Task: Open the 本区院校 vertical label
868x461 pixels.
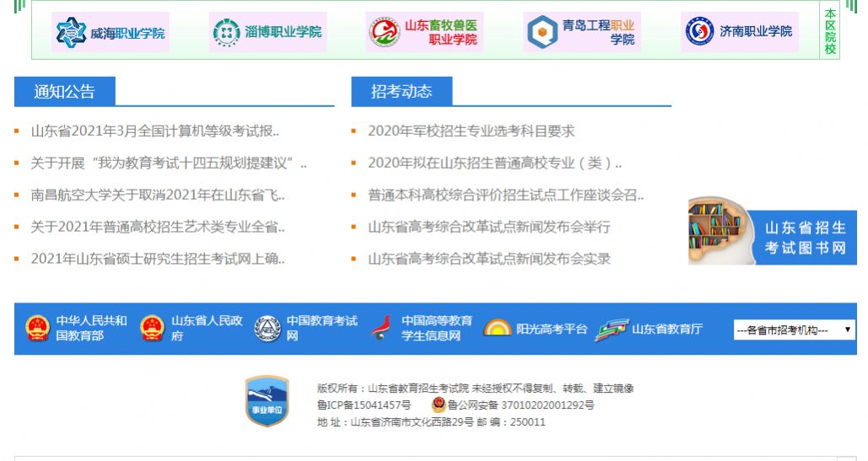Action: [830, 31]
